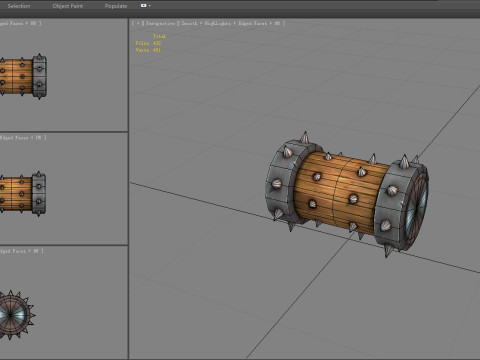
Task: Open the Populate ribbon tab
Action: [x=116, y=6]
